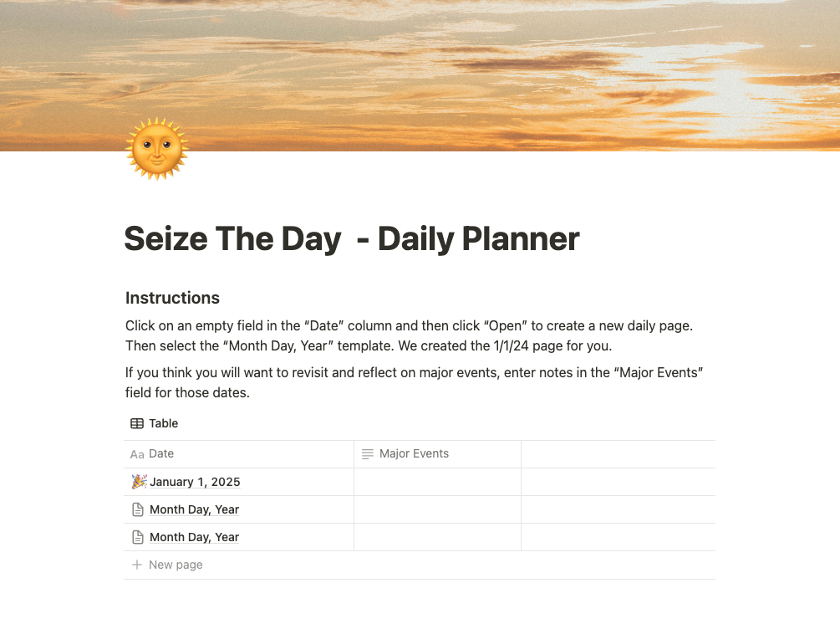Open the first Month Day, Year page
This screenshot has width=840, height=624.
pyautogui.click(x=194, y=509)
